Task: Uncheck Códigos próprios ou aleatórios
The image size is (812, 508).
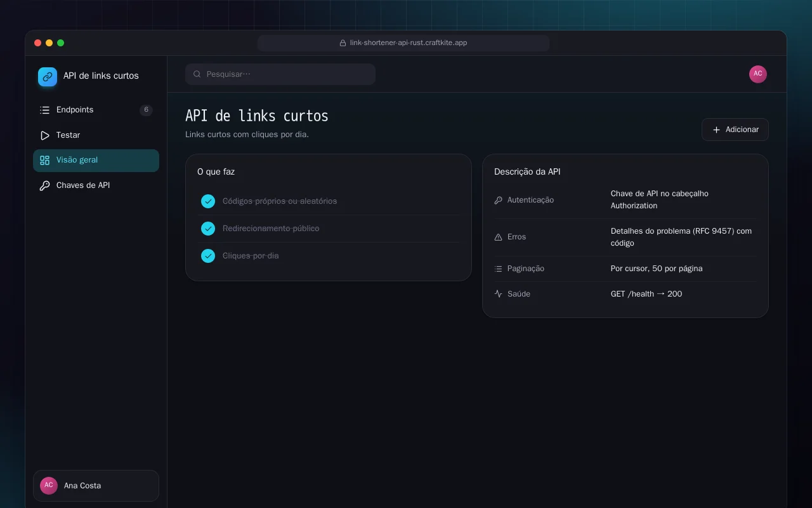Action: coord(208,201)
